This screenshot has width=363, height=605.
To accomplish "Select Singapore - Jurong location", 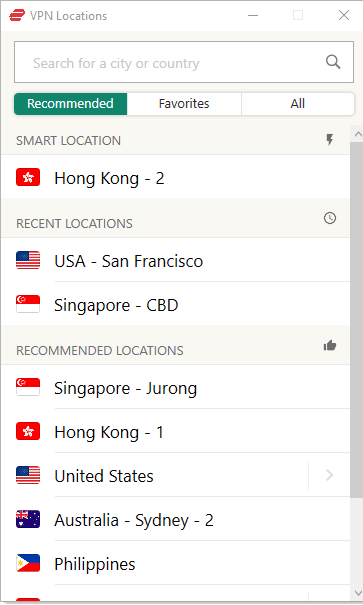I will point(176,387).
